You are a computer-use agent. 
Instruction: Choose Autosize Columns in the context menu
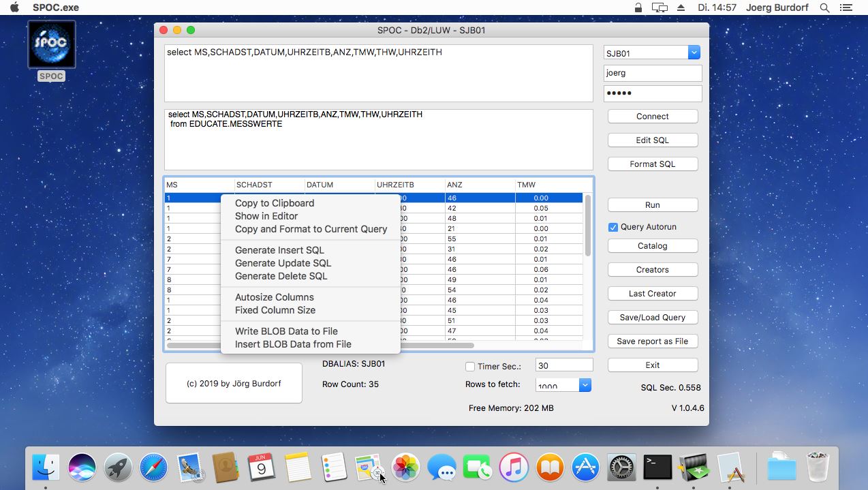point(274,297)
